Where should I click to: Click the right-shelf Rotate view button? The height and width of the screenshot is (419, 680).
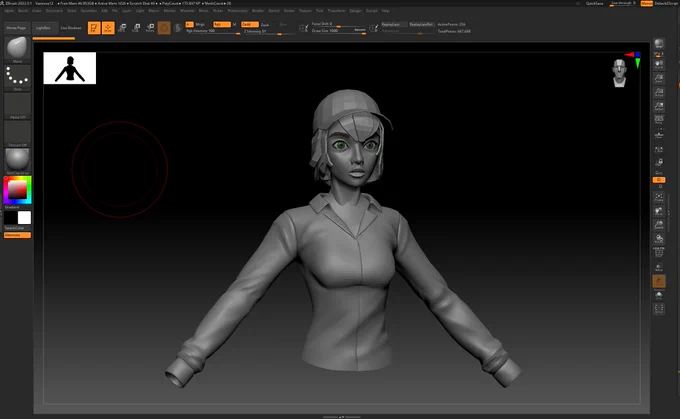[659, 239]
